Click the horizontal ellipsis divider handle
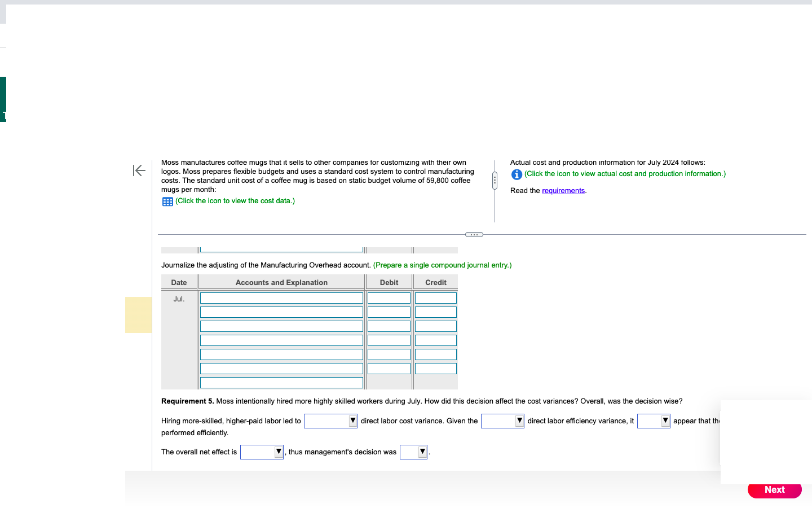This screenshot has width=812, height=508. pos(474,234)
